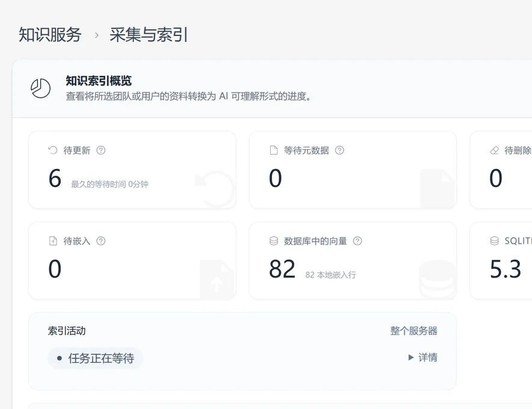The height and width of the screenshot is (409, 532).
Task: Click the 待嵌入 count value 0
Action: 55,269
